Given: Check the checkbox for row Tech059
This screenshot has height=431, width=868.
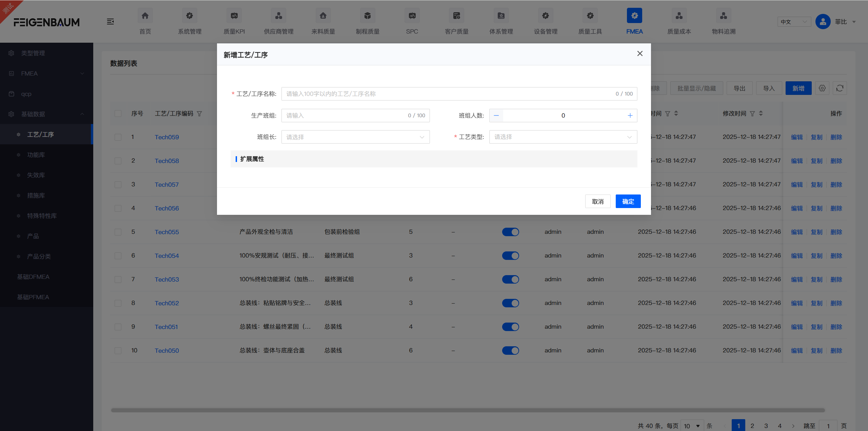Looking at the screenshot, I should point(118,137).
